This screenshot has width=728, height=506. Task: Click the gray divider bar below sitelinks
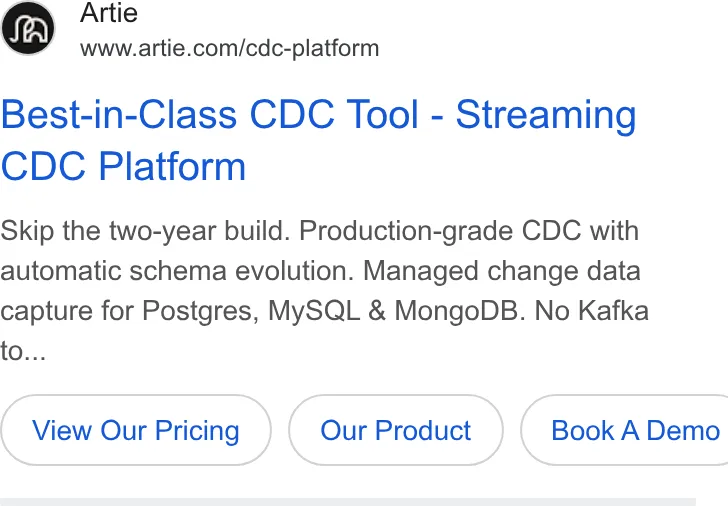coord(348,502)
